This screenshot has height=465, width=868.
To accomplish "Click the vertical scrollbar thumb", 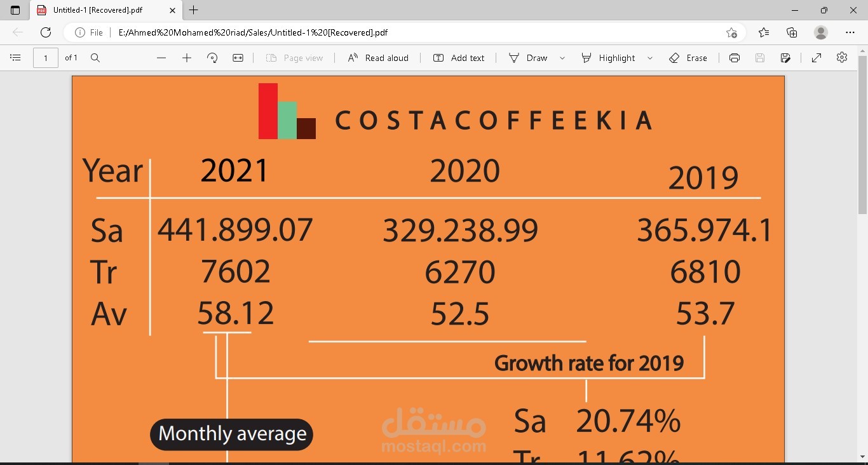I will (862, 135).
